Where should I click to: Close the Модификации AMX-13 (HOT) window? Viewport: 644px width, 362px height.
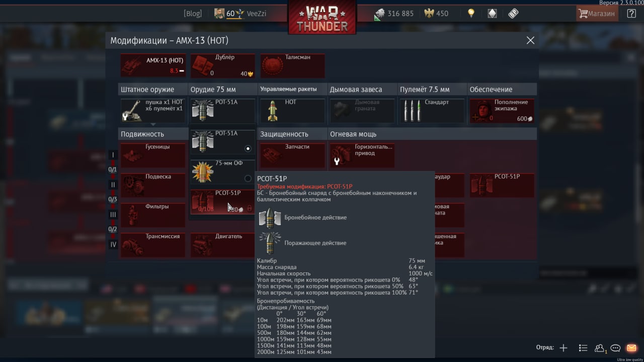(530, 40)
